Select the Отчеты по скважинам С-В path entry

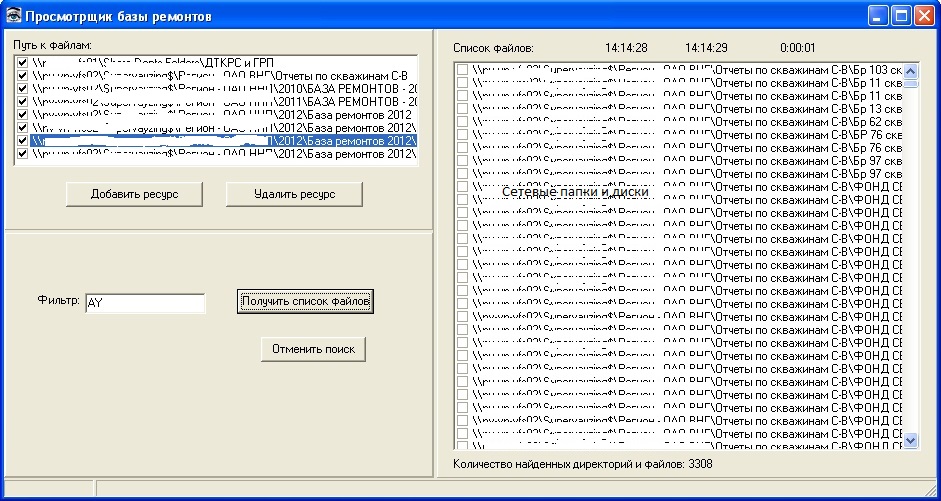[223, 76]
